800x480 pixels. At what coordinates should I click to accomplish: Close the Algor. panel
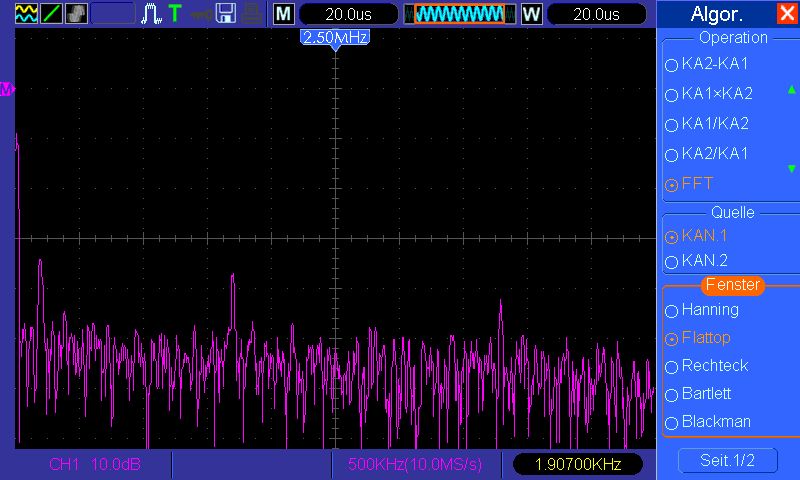(786, 13)
